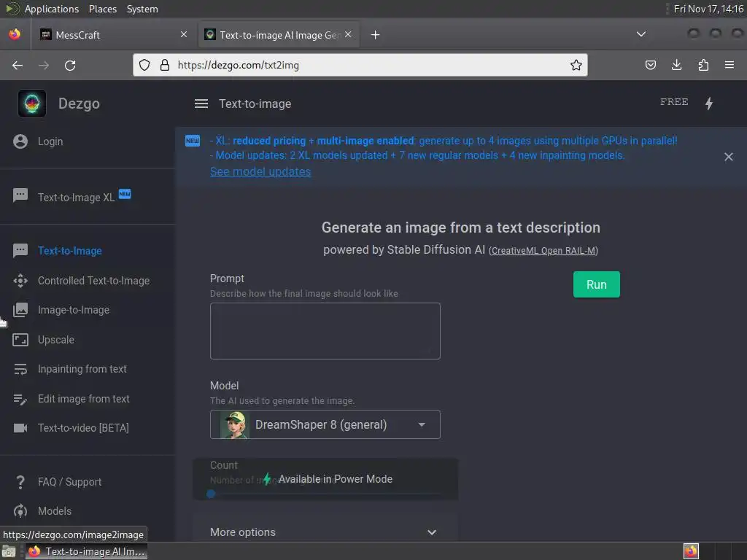This screenshot has width=747, height=560.
Task: Open the Firefox extensions icon
Action: [x=703, y=65]
